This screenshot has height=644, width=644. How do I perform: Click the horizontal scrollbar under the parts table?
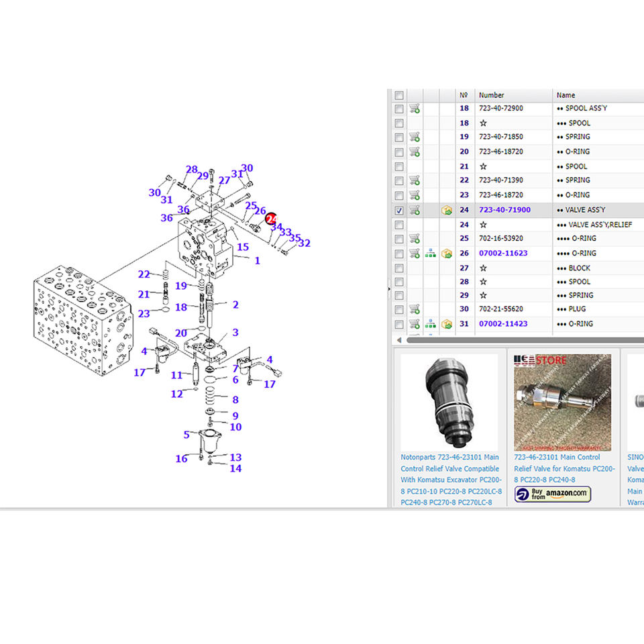(525, 340)
